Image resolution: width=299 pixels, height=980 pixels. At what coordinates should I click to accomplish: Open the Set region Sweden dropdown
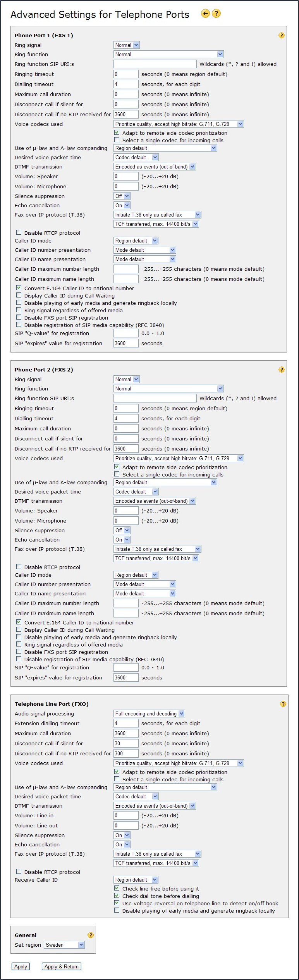point(64,945)
